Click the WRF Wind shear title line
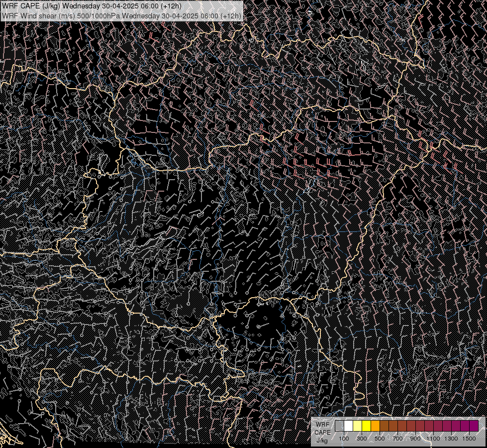The image size is (487, 448). coord(121,16)
